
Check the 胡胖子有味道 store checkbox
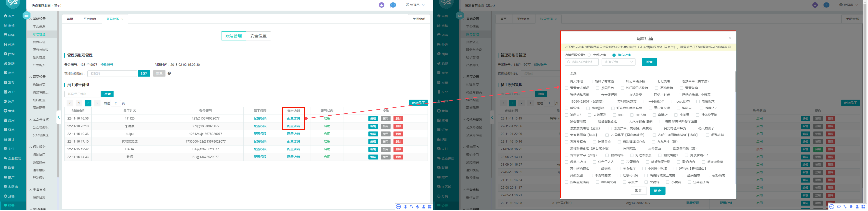pos(591,82)
